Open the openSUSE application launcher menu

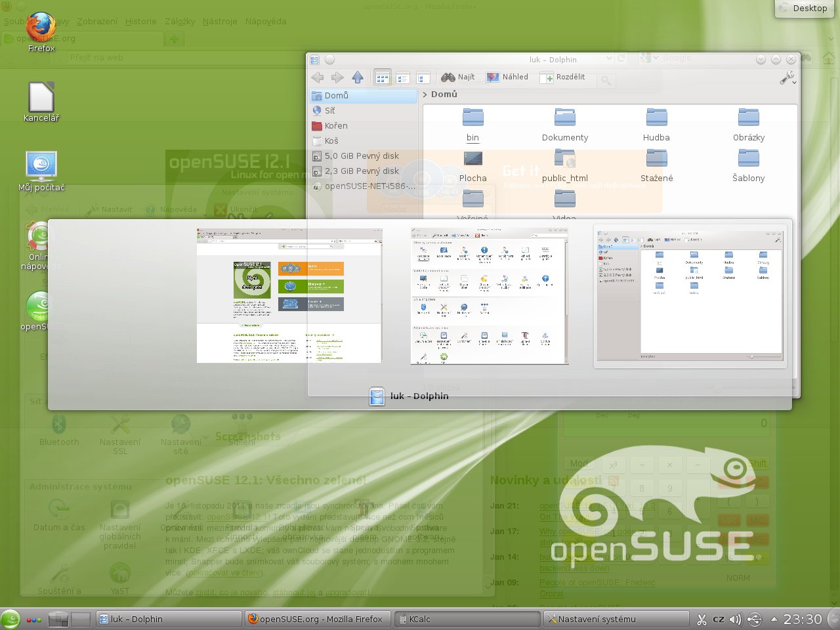10,619
